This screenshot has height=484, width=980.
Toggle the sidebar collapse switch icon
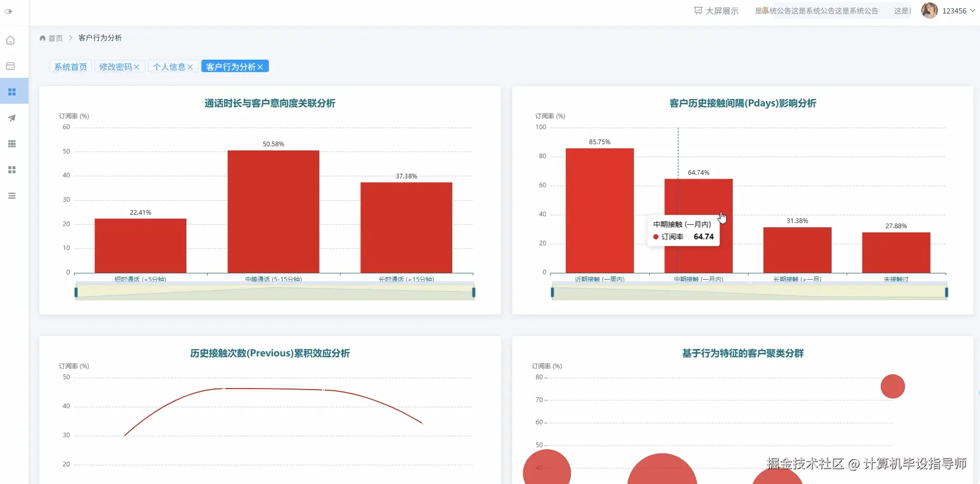pos(8,11)
